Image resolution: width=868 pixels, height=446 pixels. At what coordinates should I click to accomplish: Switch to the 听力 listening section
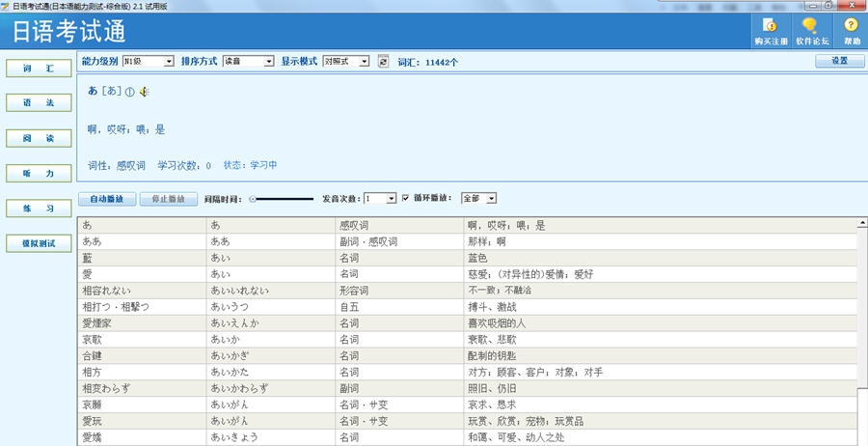click(x=39, y=174)
